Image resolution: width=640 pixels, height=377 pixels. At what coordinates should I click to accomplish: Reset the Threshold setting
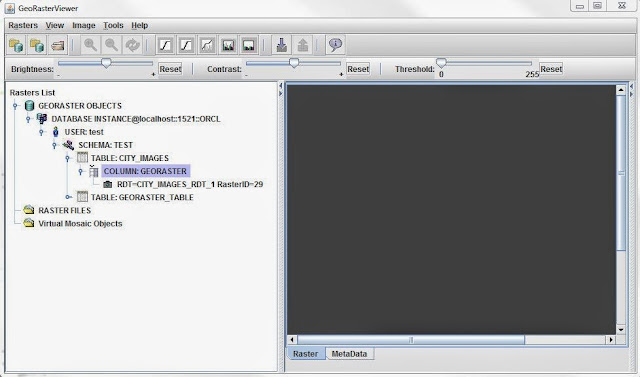coord(551,69)
